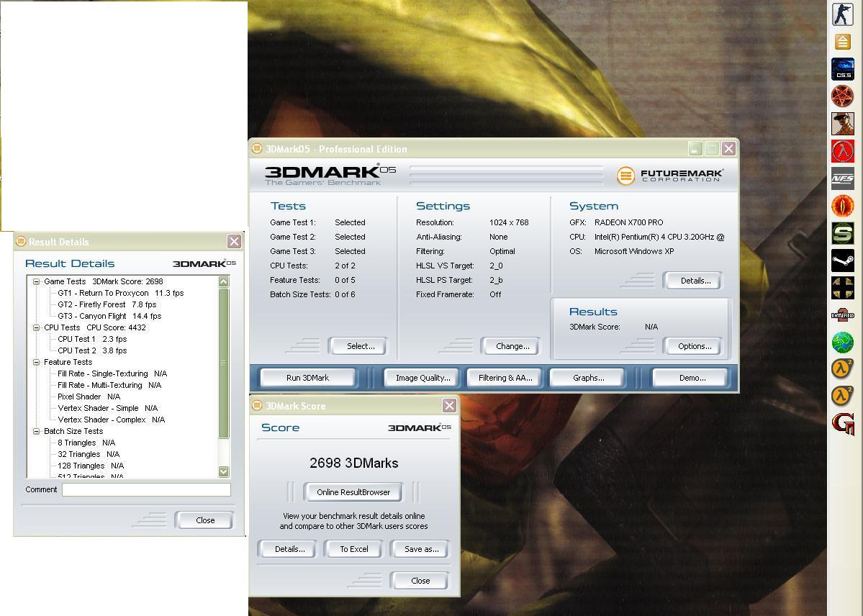
Task: Click the Result Details scrollbar thumb
Action: point(223,363)
